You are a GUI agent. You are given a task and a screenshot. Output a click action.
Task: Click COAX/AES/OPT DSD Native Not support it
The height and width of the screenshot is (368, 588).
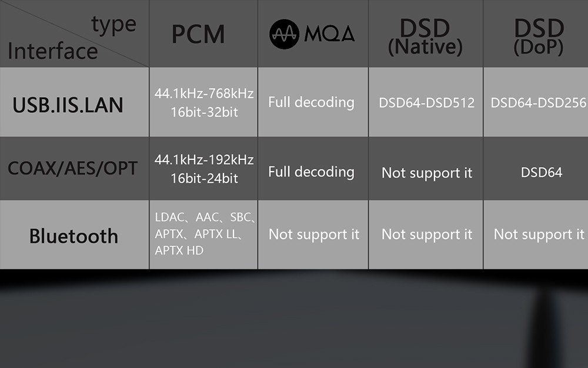coord(427,173)
